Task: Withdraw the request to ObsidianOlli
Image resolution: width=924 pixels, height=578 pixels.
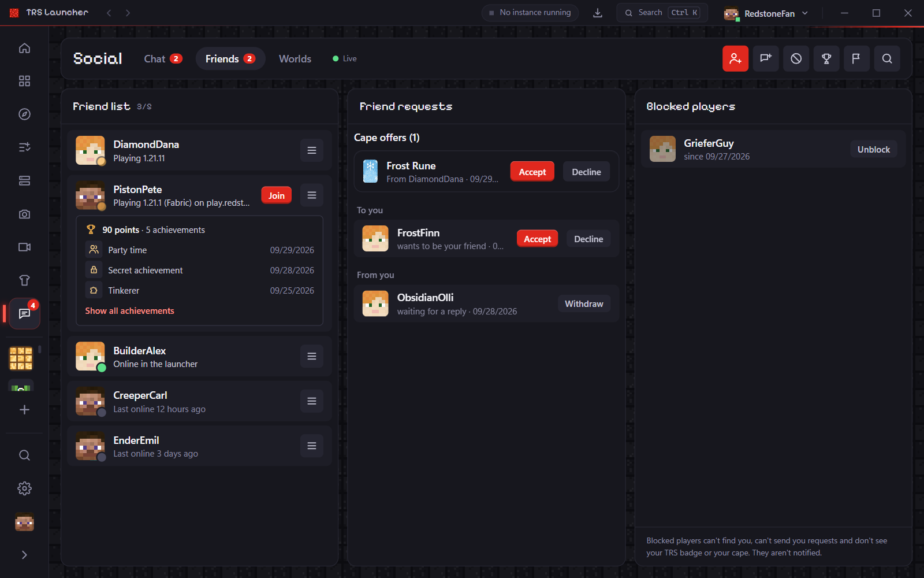Action: click(x=584, y=303)
